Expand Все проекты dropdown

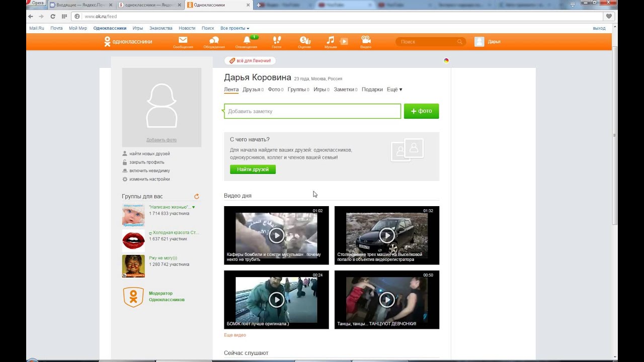235,28
